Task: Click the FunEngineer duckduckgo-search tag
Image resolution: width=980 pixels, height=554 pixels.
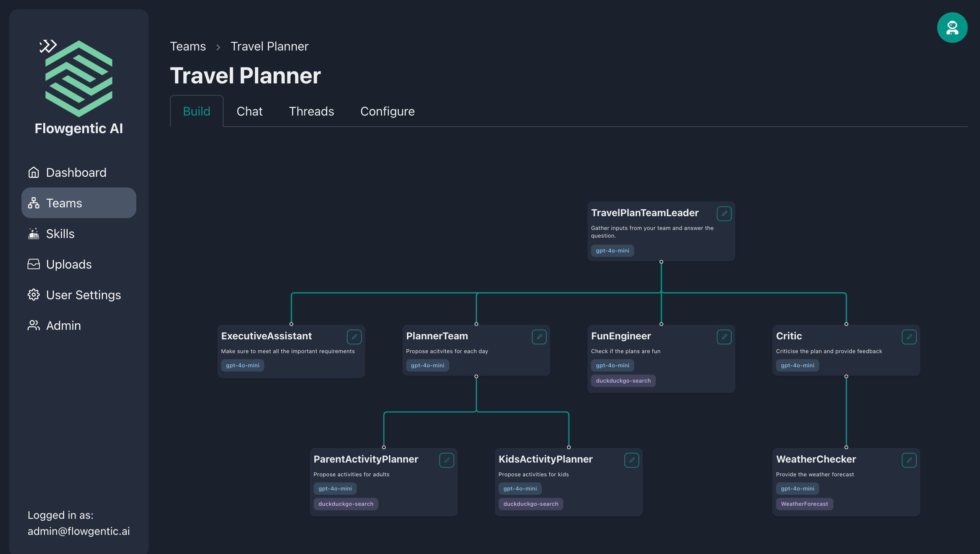Action: 623,381
